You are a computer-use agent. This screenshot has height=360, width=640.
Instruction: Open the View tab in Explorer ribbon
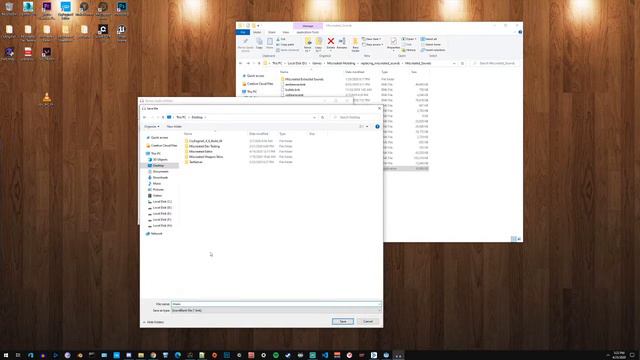pos(286,32)
